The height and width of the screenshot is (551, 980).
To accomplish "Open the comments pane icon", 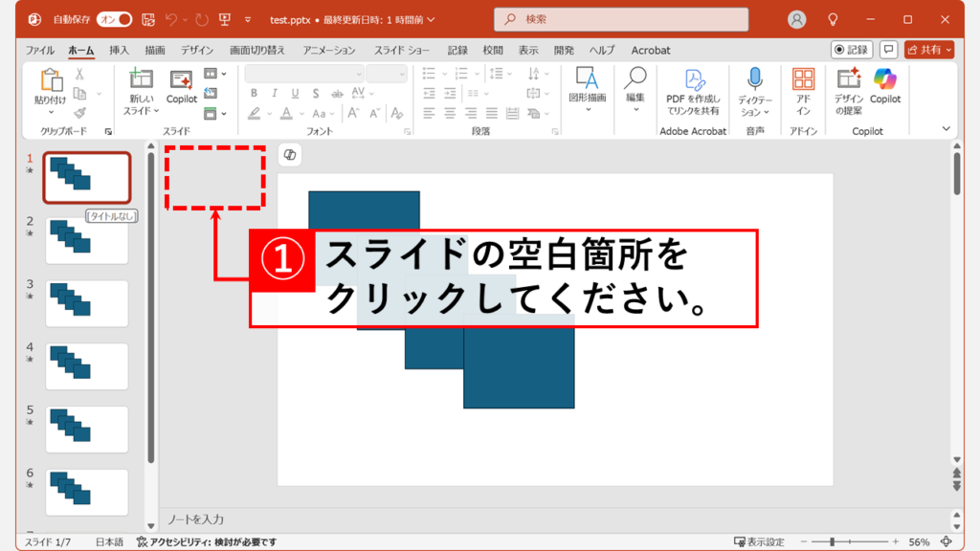I will tap(888, 50).
